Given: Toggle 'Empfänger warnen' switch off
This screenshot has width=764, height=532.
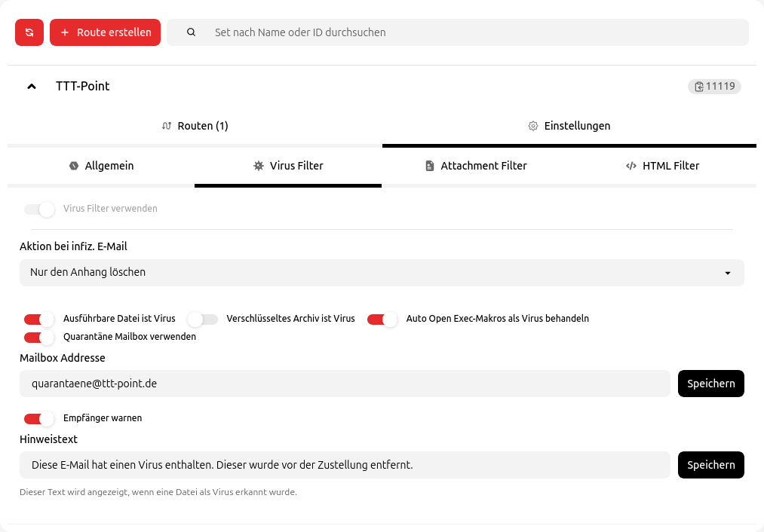Looking at the screenshot, I should click(x=39, y=418).
